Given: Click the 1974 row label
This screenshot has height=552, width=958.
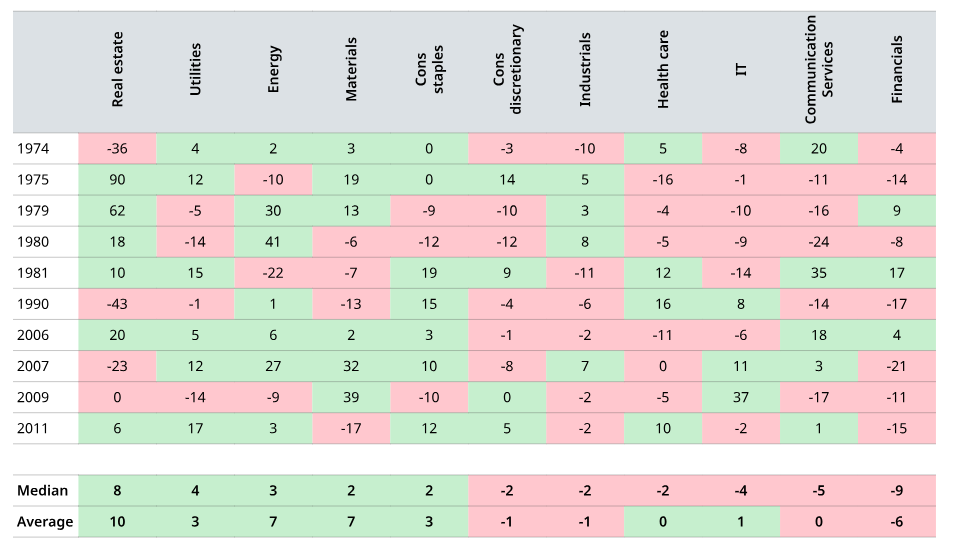Looking at the screenshot, I should (32, 149).
